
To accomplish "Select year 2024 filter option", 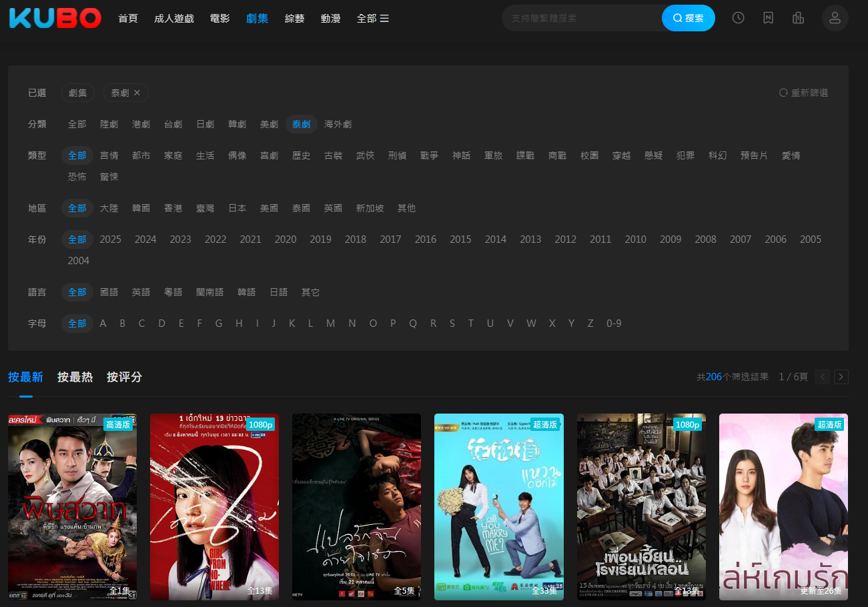I will pos(145,239).
